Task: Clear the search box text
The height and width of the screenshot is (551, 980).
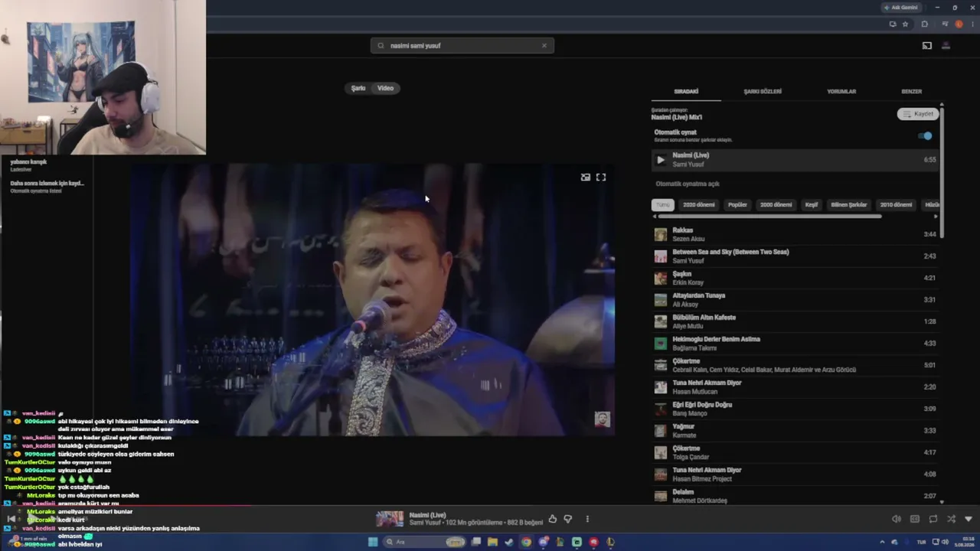Action: pyautogui.click(x=544, y=45)
